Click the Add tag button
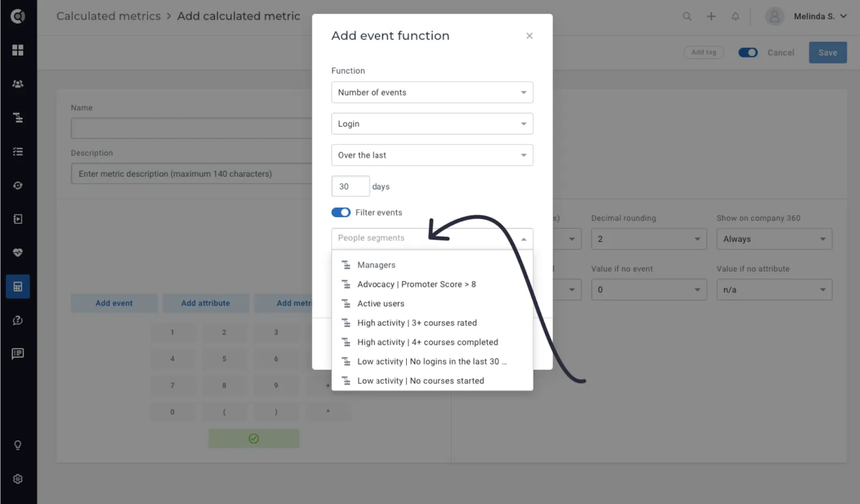The image size is (860, 504). pos(704,52)
